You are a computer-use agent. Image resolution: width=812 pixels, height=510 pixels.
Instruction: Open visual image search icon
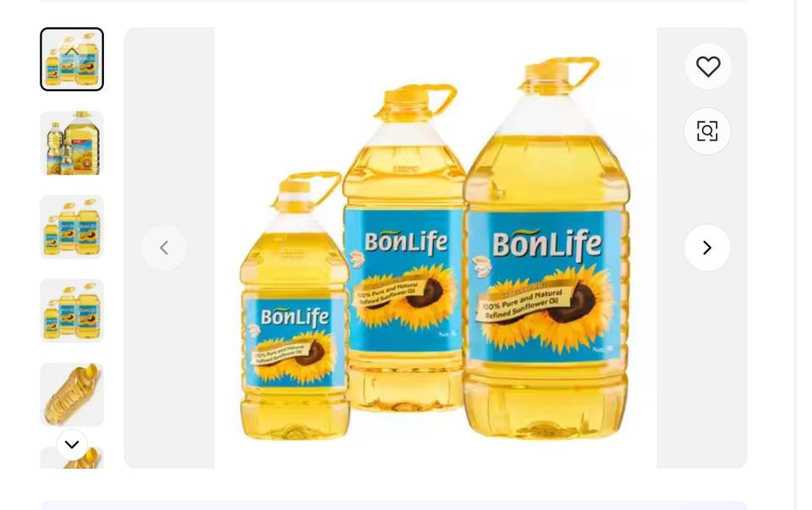[707, 131]
